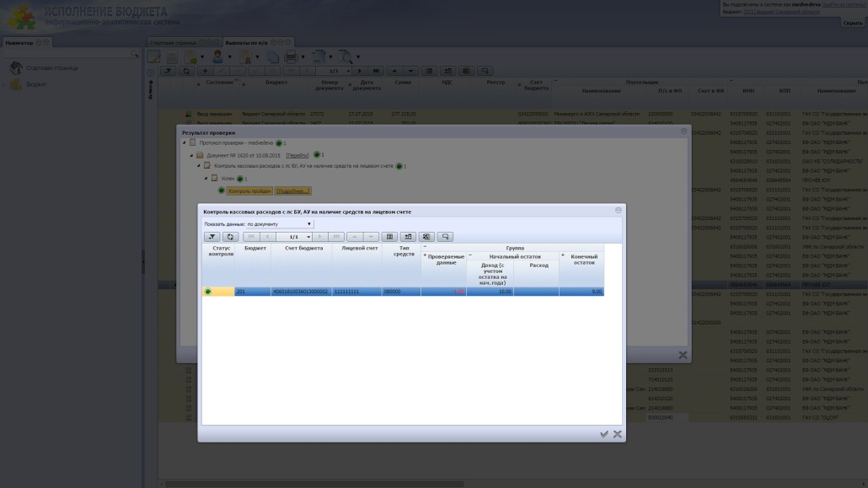Click the 'Счет бюджета' column header
Screen dimensions: 868x488
click(301, 265)
